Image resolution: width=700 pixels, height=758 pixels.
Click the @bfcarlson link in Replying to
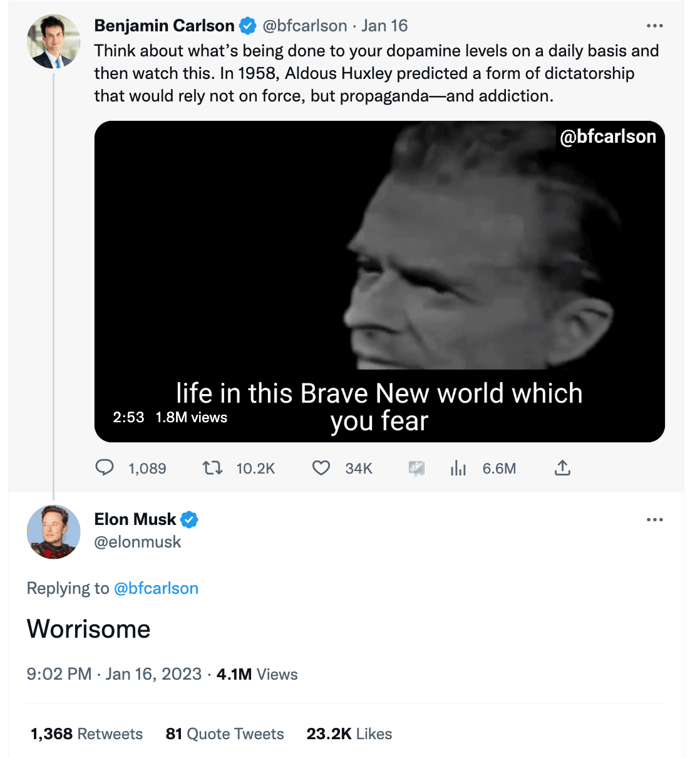click(156, 588)
